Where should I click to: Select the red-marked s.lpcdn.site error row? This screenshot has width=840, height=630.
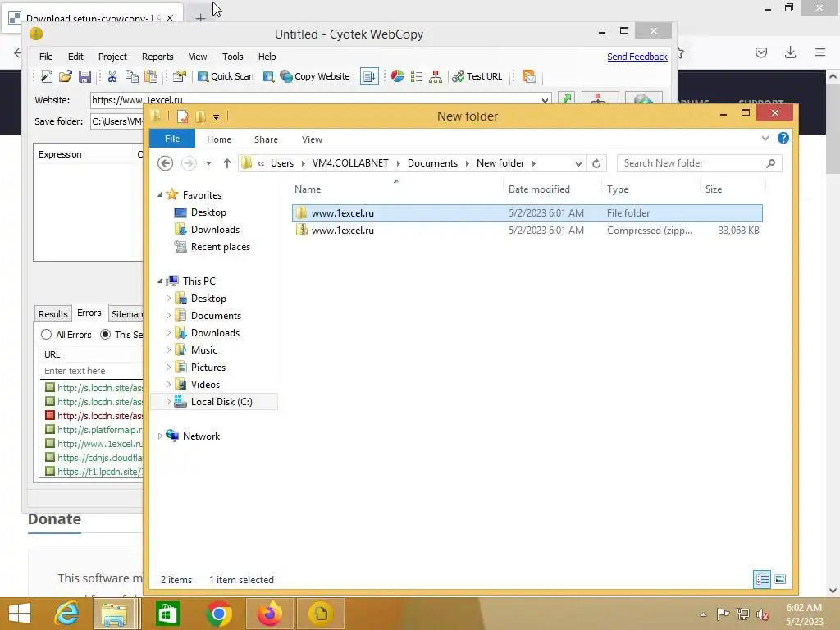[94, 416]
